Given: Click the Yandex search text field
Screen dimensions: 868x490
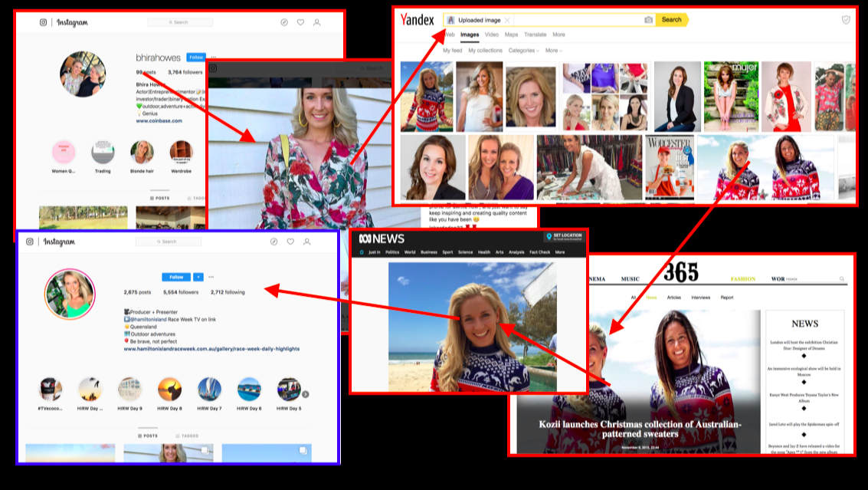Looking at the screenshot, I should point(578,20).
